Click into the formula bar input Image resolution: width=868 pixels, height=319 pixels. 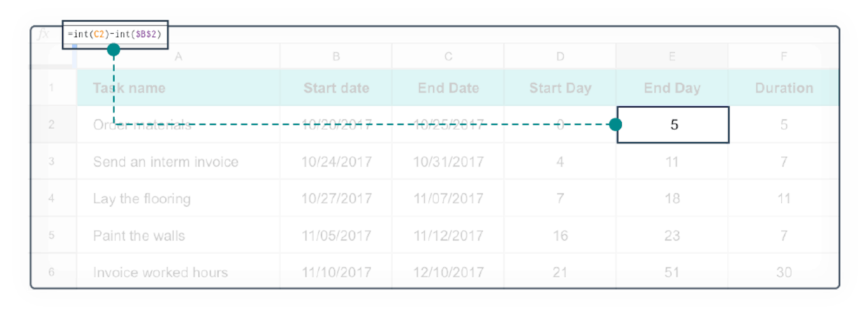coord(115,34)
